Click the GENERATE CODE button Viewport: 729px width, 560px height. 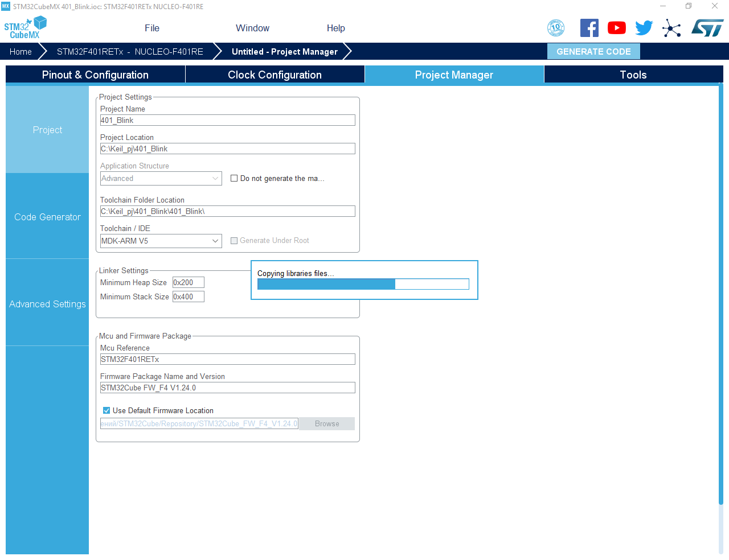(x=593, y=51)
